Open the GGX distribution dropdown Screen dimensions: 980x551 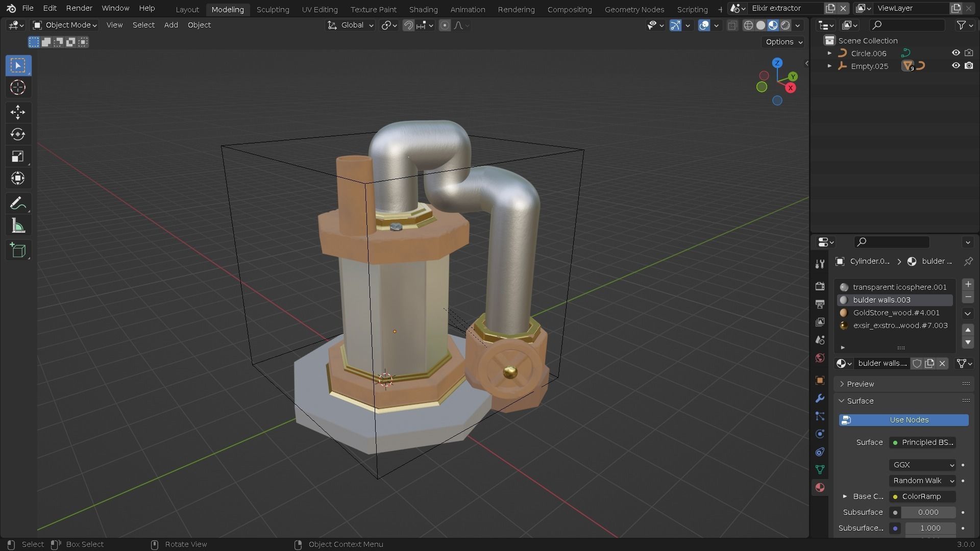(x=922, y=465)
